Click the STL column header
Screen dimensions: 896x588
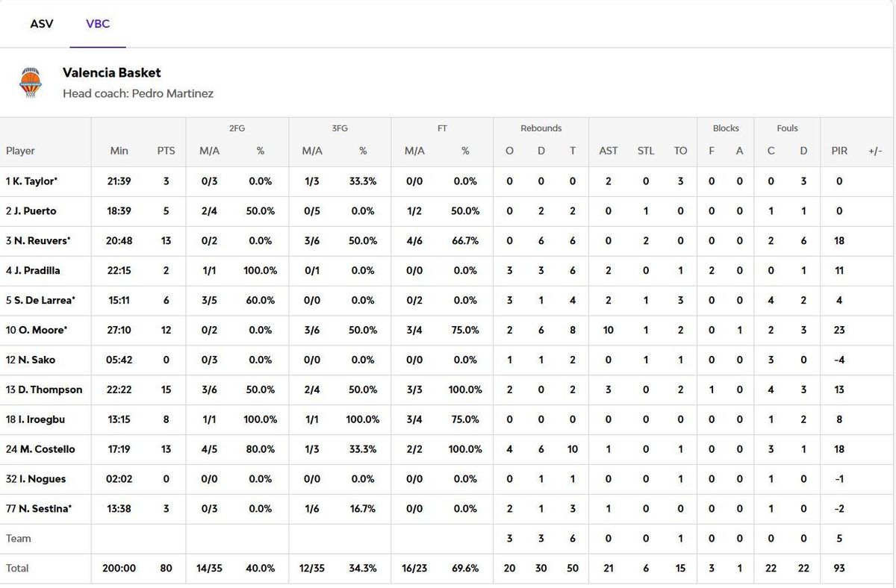(646, 151)
